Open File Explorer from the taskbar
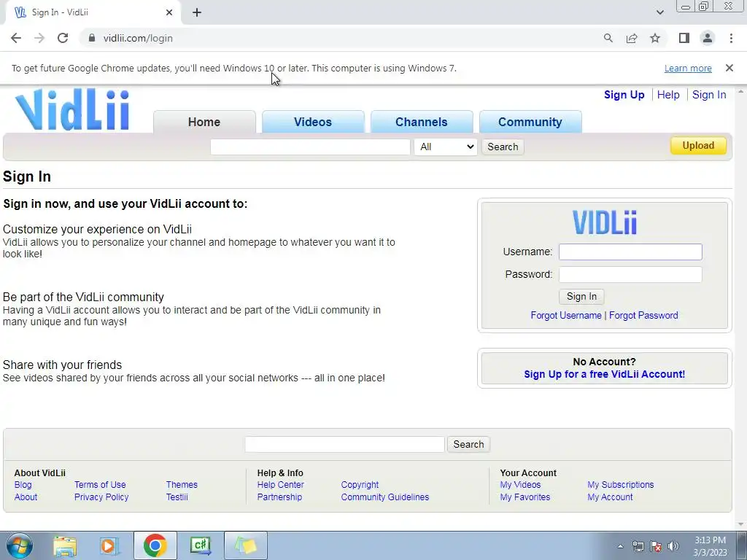 [65, 545]
